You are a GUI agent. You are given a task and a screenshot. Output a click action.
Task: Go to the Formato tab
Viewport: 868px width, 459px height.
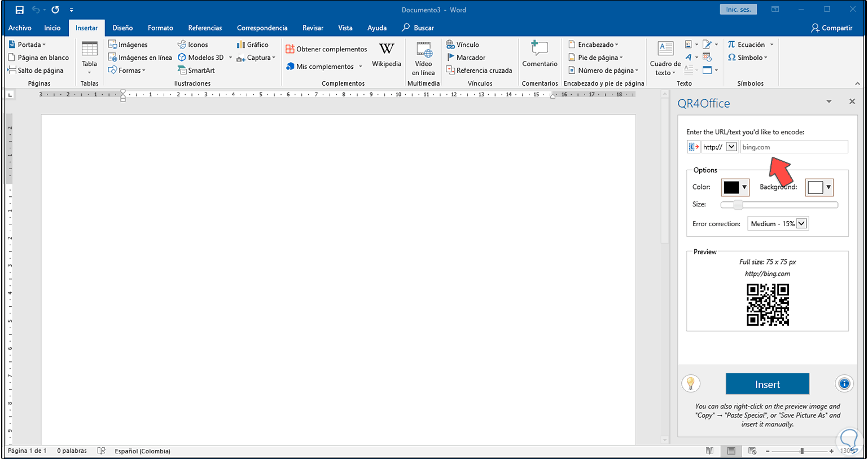coord(161,28)
